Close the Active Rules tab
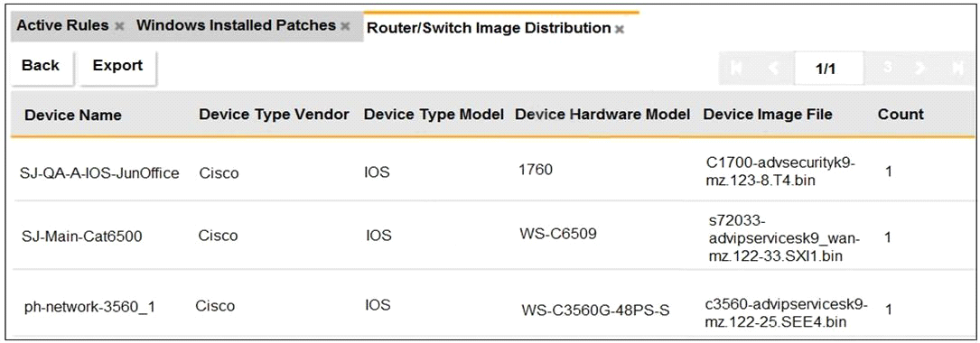980x343 pixels. point(120,27)
